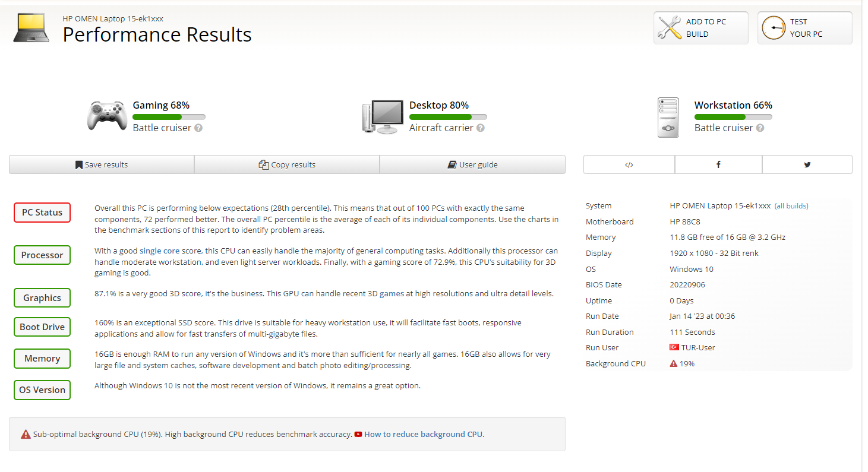Open help for Workstation Battle cruiser rating
Screen dimensions: 868x472
760,128
